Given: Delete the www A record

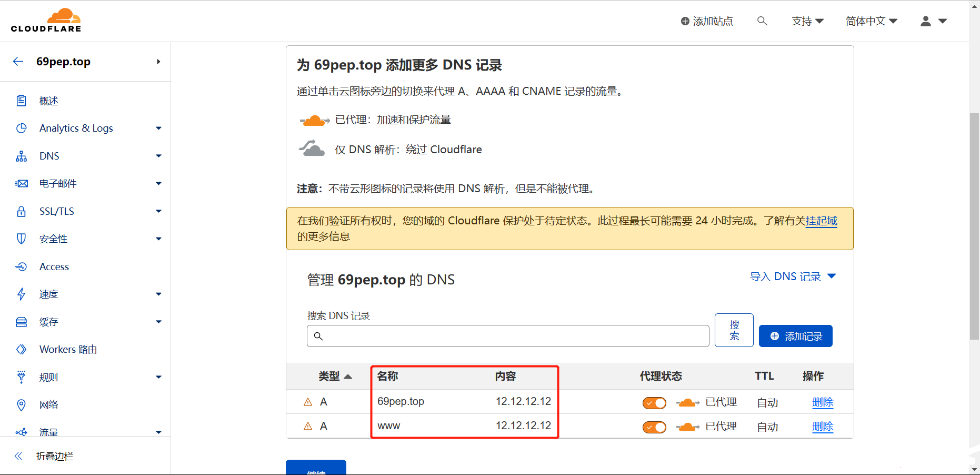Looking at the screenshot, I should pyautogui.click(x=823, y=427).
